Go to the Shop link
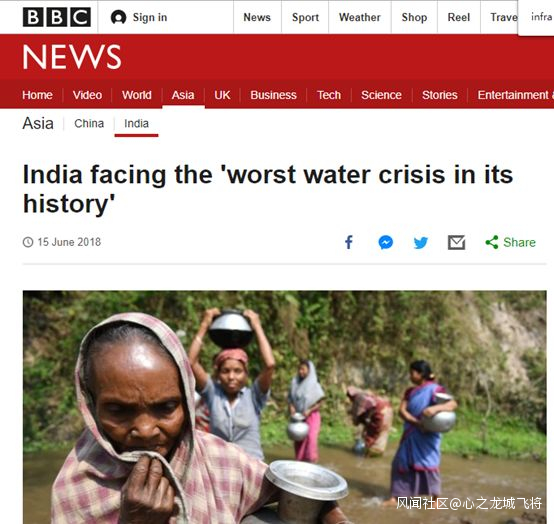Screen dimensions: 554x524 click(x=414, y=17)
